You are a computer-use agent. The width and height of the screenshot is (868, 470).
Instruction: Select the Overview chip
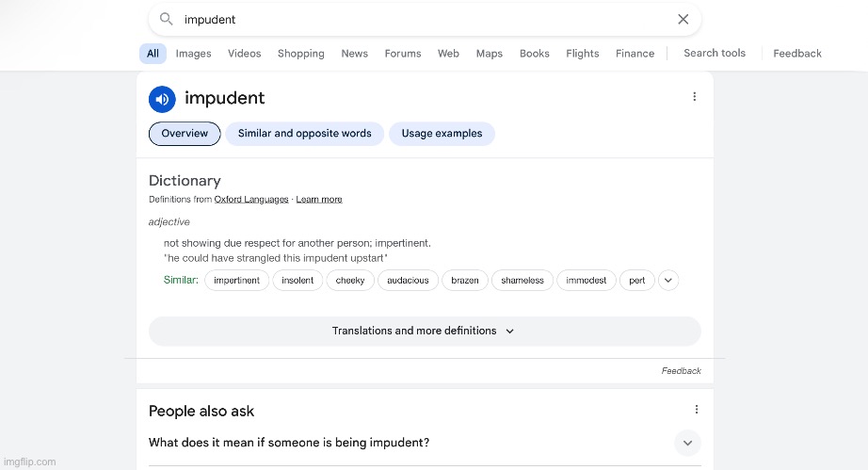coord(185,134)
